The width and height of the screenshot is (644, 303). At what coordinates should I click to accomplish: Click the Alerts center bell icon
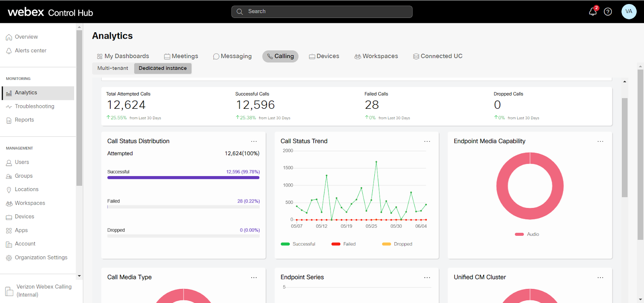9,51
